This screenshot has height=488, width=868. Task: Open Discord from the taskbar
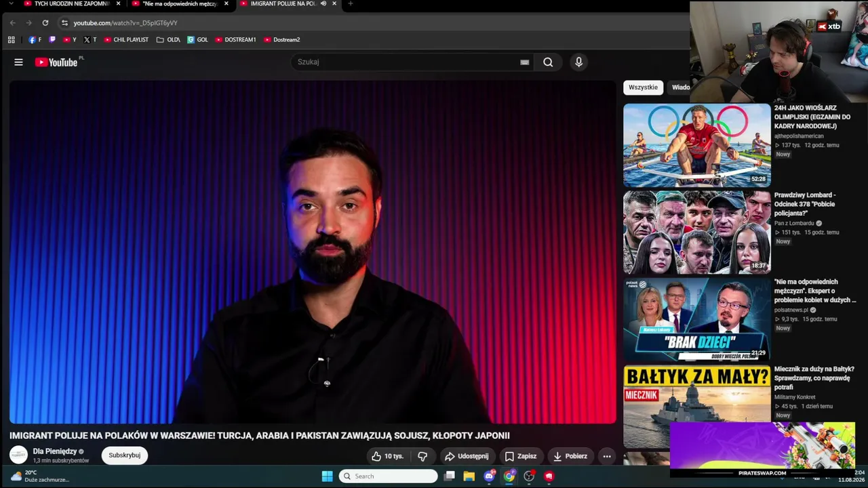click(x=489, y=476)
